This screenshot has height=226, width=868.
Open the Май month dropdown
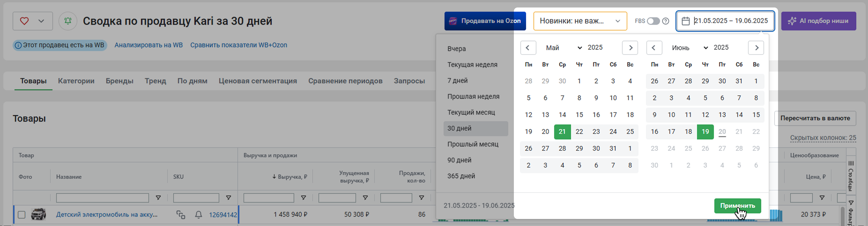(564, 48)
